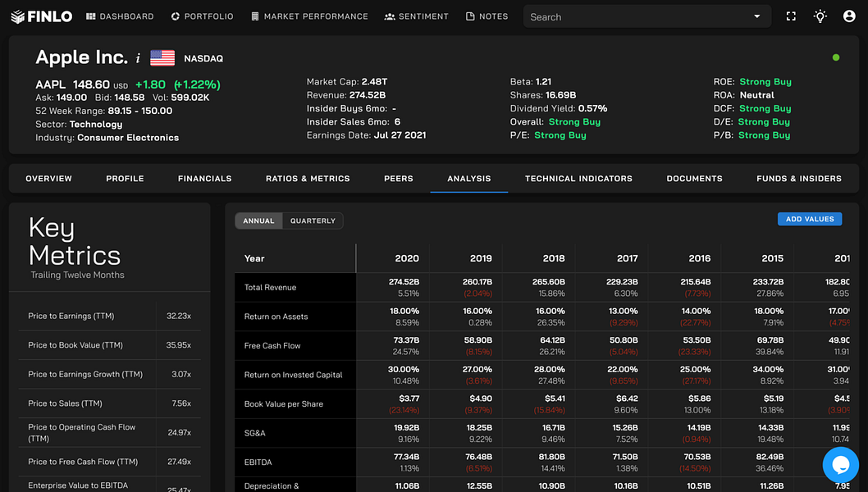
Task: Click Return on Invested Capital row label
Action: click(294, 375)
